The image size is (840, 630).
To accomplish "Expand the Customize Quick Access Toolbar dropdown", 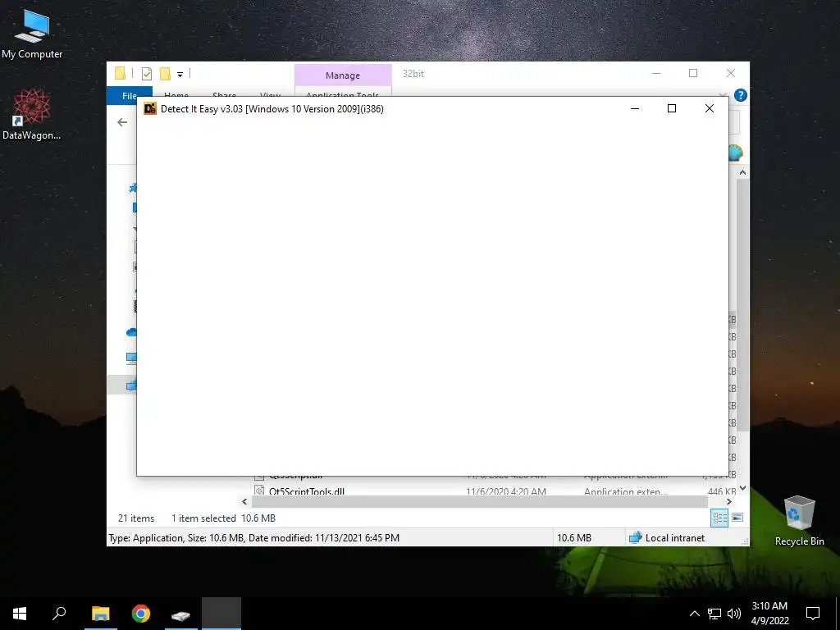I will point(180,75).
